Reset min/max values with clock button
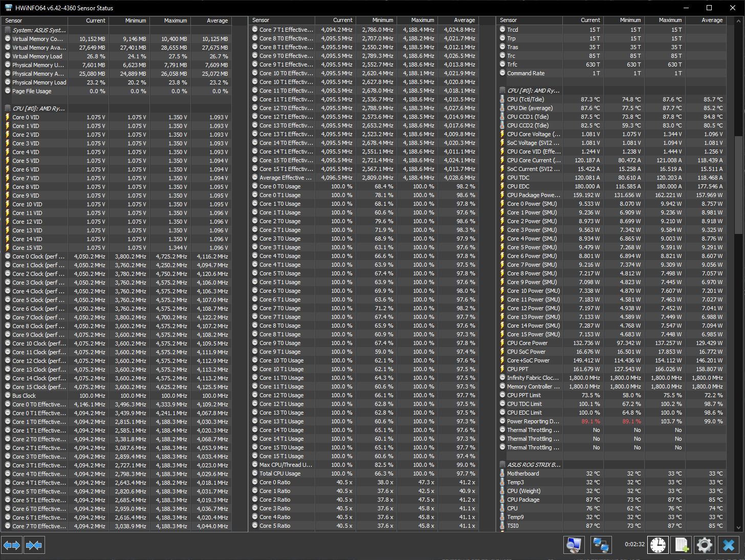This screenshot has width=745, height=560. [x=658, y=545]
